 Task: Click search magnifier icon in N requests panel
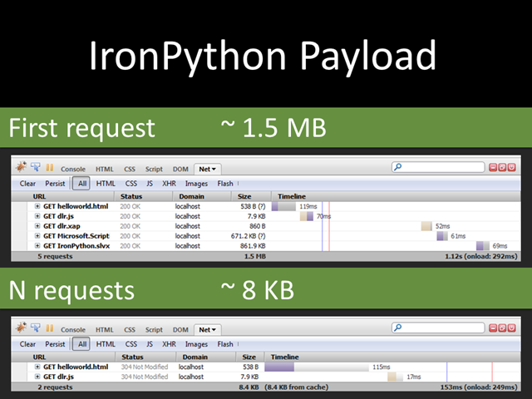coord(398,328)
